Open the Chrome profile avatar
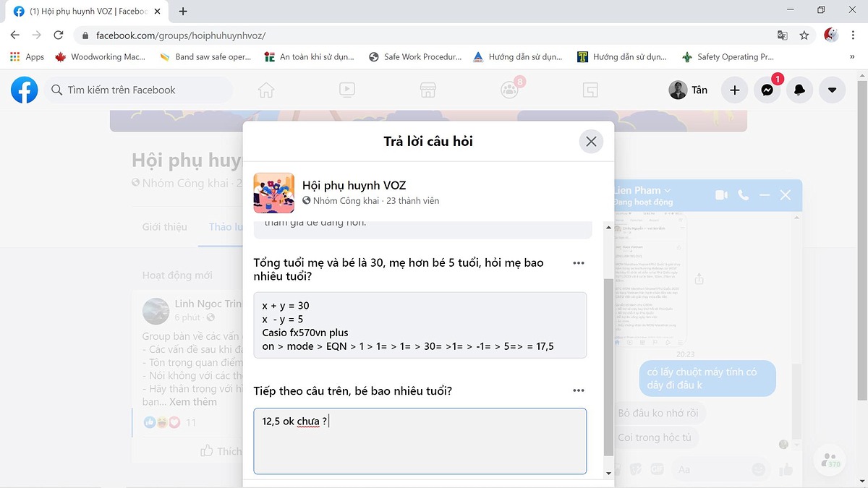Viewport: 868px width, 488px height. pyautogui.click(x=831, y=35)
